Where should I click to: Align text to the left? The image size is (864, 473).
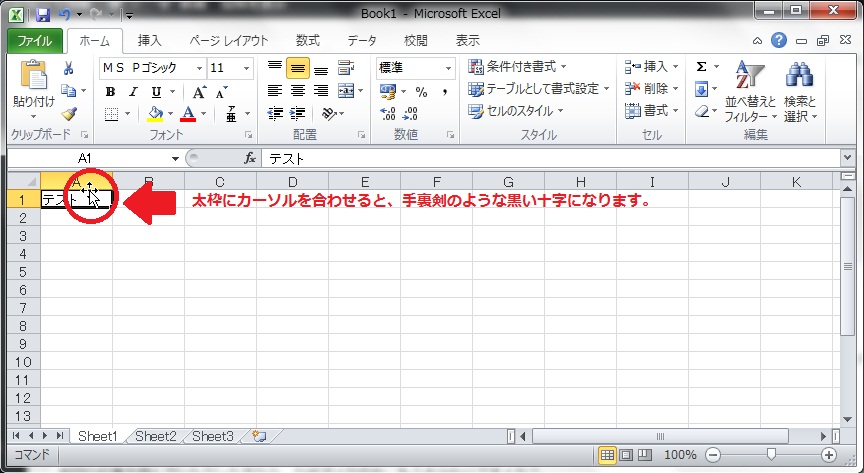[274, 90]
